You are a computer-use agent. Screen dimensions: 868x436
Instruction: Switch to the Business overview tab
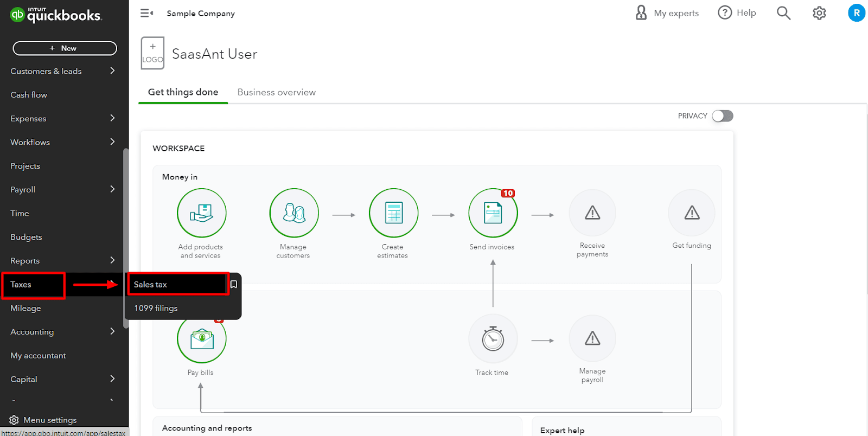[x=277, y=92]
